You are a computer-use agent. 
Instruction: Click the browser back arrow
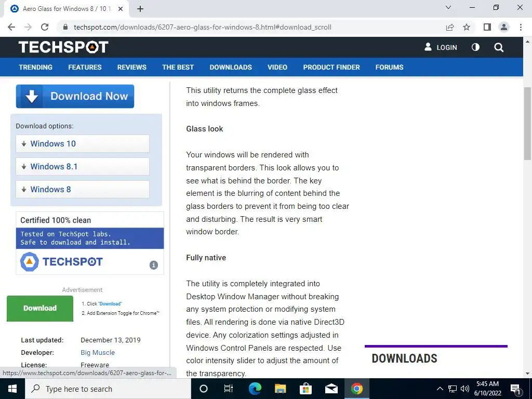11,27
